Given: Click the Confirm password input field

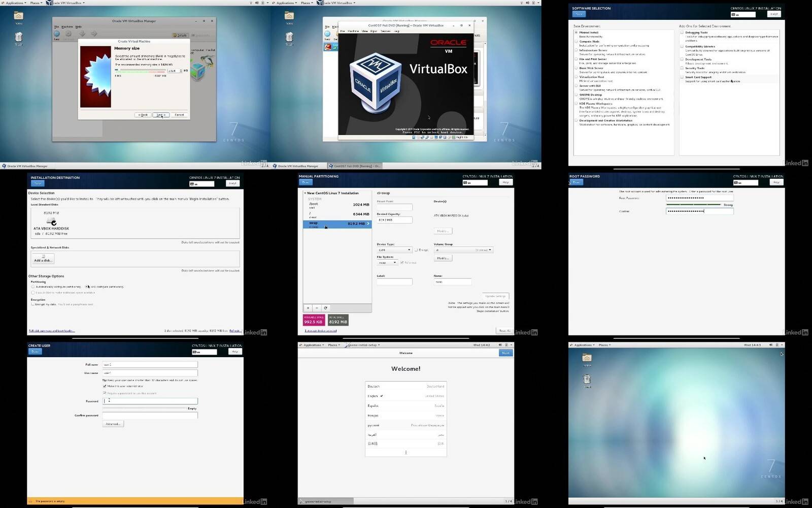Looking at the screenshot, I should point(150,416).
